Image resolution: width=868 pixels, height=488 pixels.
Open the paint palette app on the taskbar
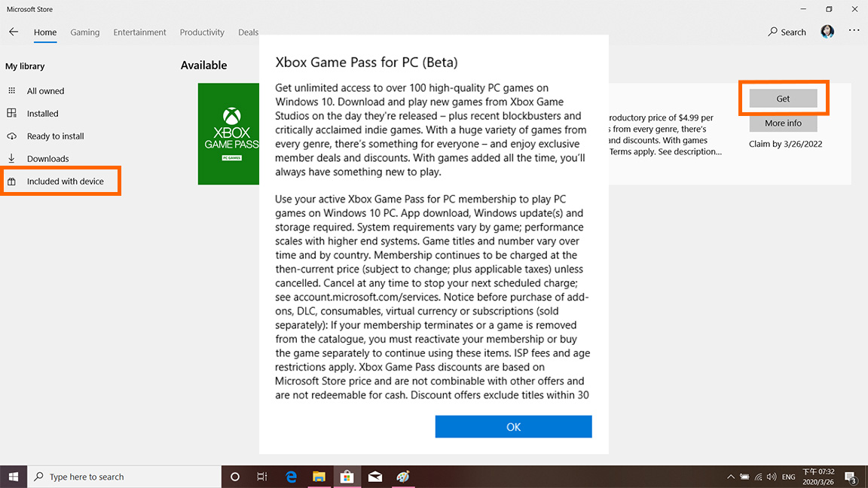[403, 477]
